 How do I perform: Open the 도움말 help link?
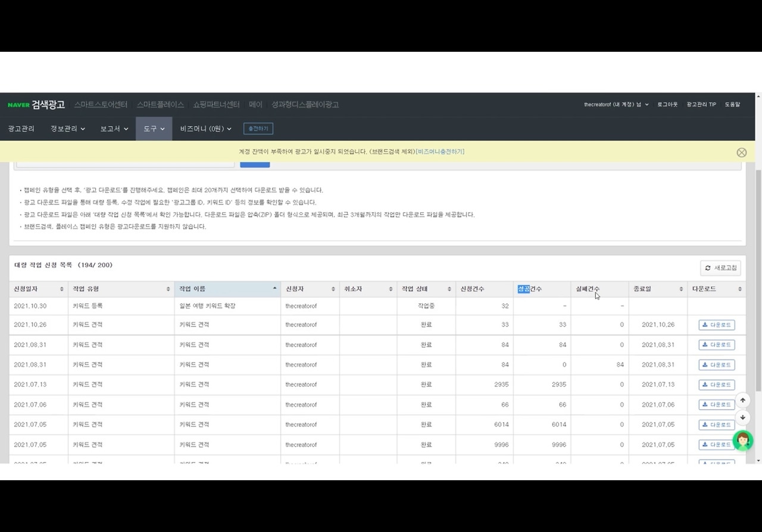tap(732, 105)
